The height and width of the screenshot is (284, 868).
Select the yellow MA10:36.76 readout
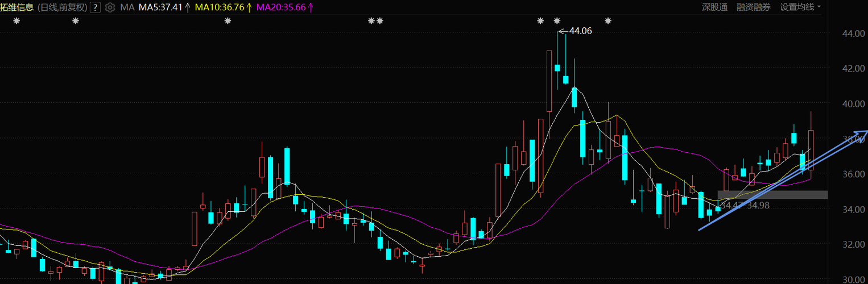click(223, 7)
